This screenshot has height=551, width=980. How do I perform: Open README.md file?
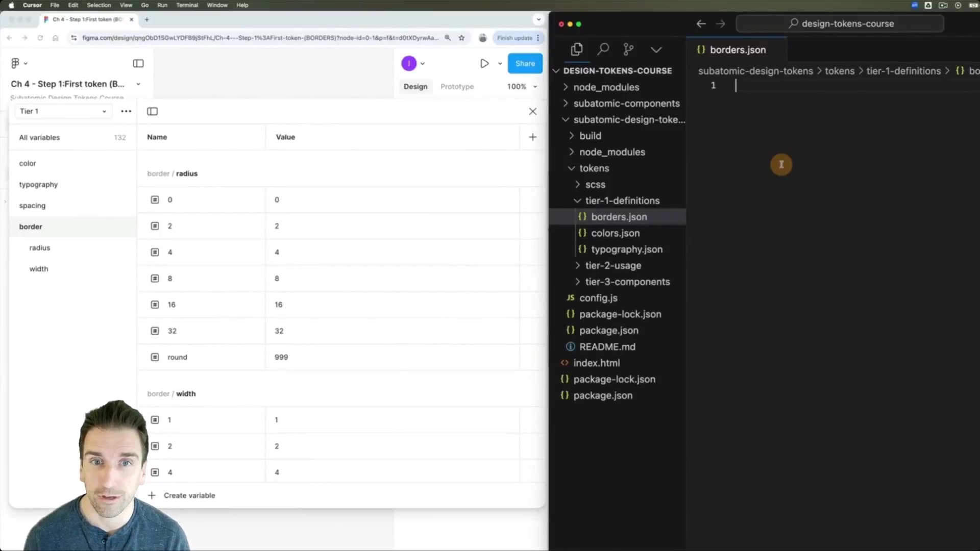(607, 347)
